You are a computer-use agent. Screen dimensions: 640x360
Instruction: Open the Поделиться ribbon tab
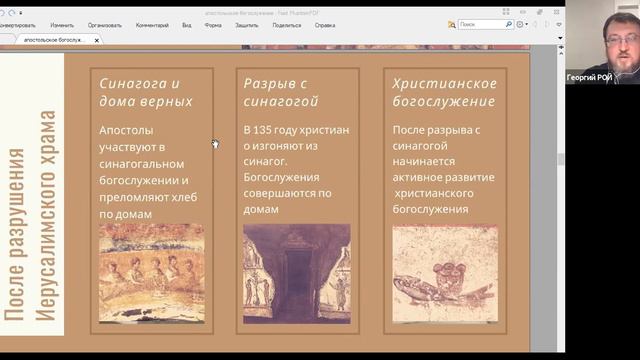point(287,25)
